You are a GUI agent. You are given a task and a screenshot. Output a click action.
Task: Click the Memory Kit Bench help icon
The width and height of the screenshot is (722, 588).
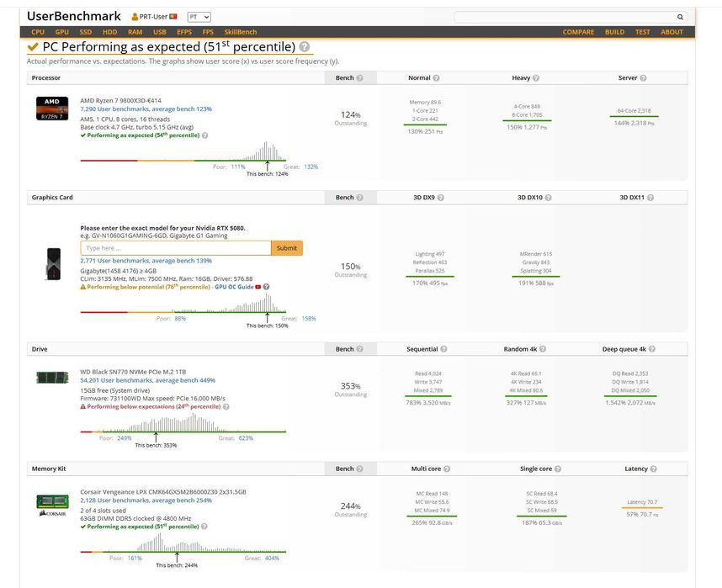click(x=359, y=469)
